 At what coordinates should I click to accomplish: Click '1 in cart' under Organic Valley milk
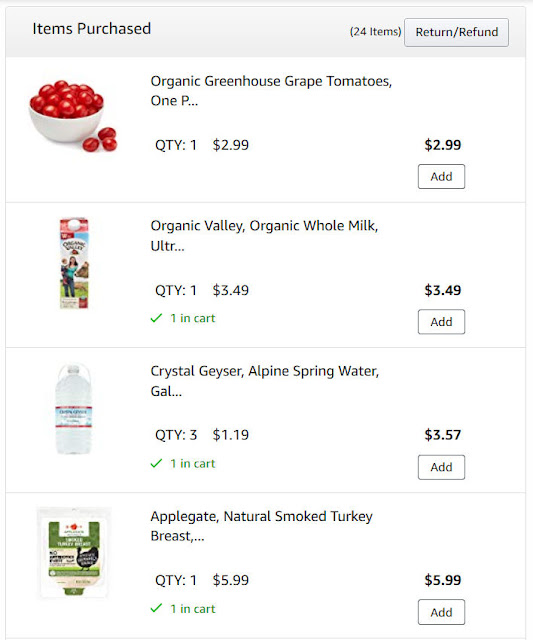point(192,318)
